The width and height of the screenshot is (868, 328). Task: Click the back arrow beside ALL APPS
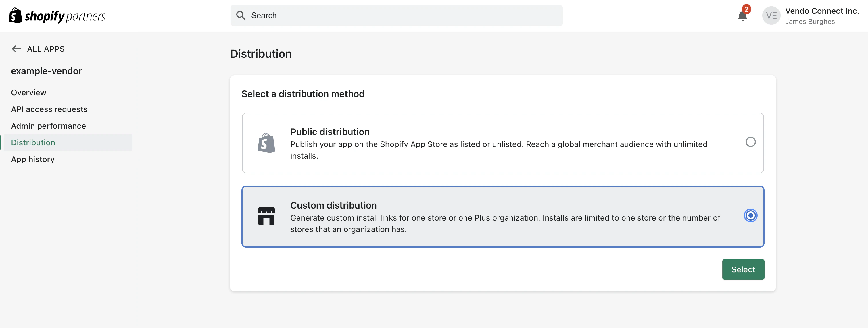coord(16,49)
